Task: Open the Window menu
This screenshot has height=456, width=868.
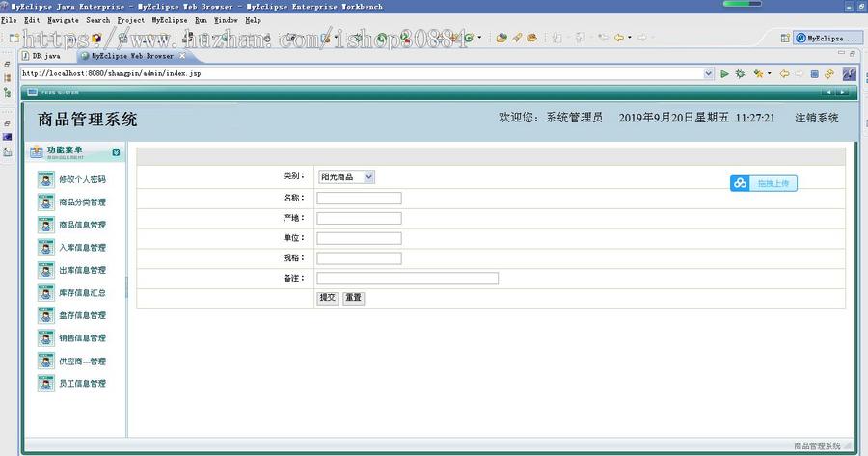Action: pos(226,20)
